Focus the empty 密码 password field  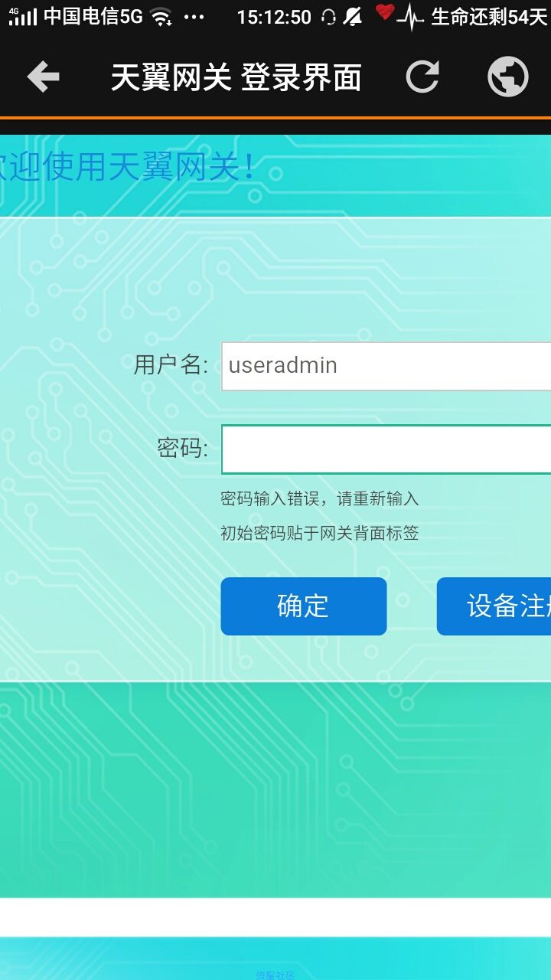386,449
